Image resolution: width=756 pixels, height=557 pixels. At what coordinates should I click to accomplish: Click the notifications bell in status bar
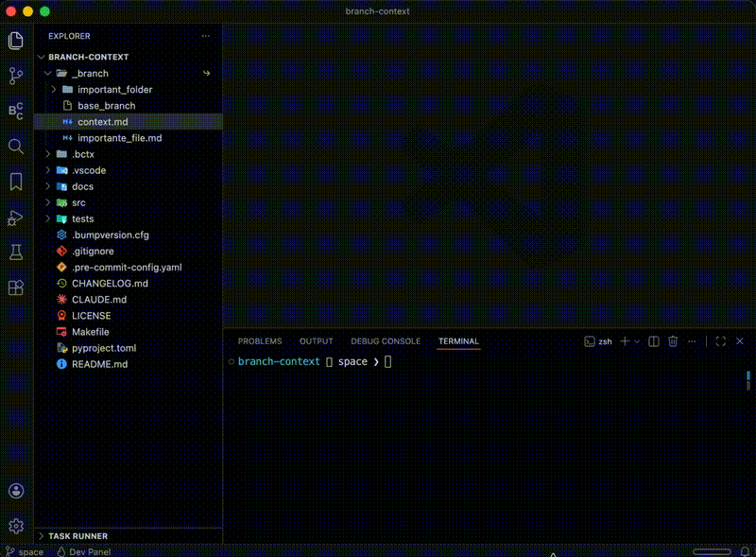[745, 551]
